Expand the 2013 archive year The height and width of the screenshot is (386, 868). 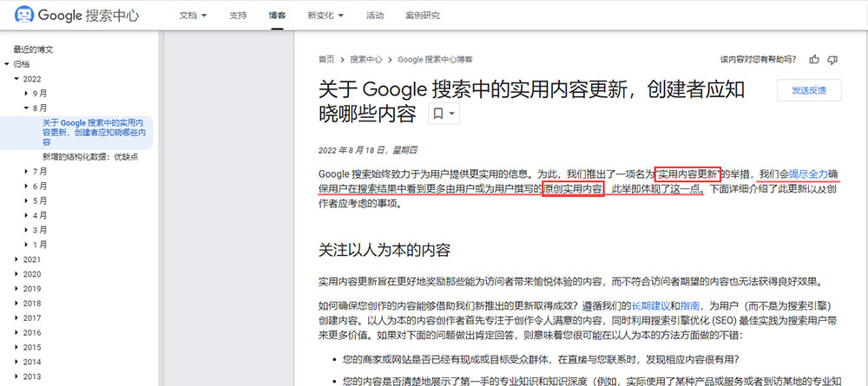click(16, 376)
